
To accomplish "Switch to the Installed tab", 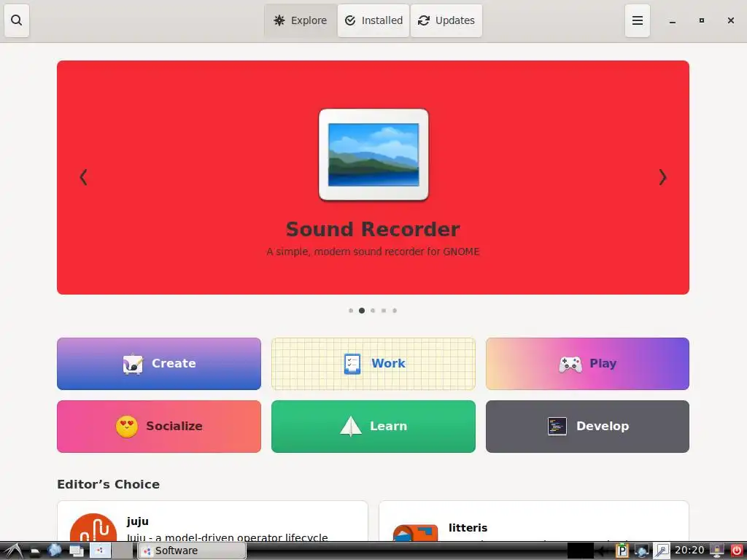I will click(x=373, y=20).
